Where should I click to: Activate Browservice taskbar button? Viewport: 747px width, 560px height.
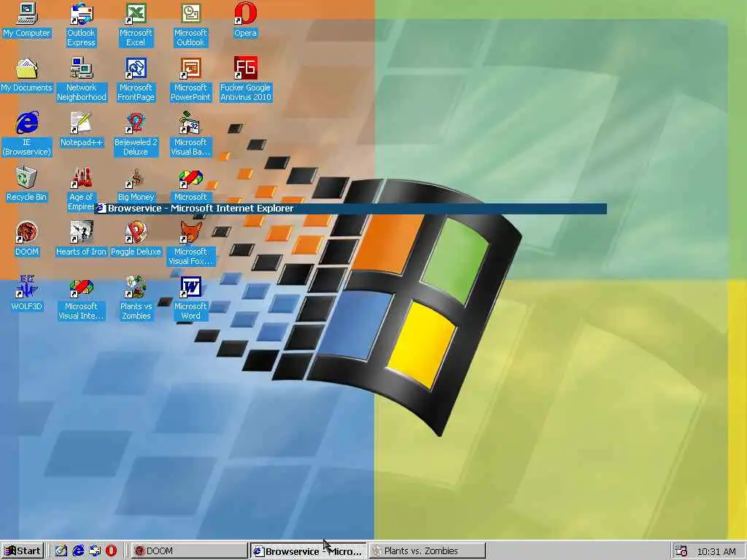(309, 551)
